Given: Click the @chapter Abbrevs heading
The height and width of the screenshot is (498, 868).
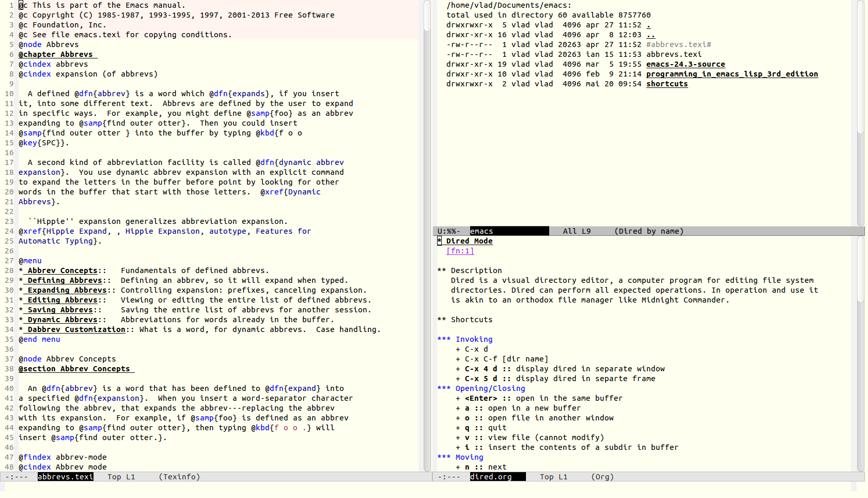Looking at the screenshot, I should point(57,54).
